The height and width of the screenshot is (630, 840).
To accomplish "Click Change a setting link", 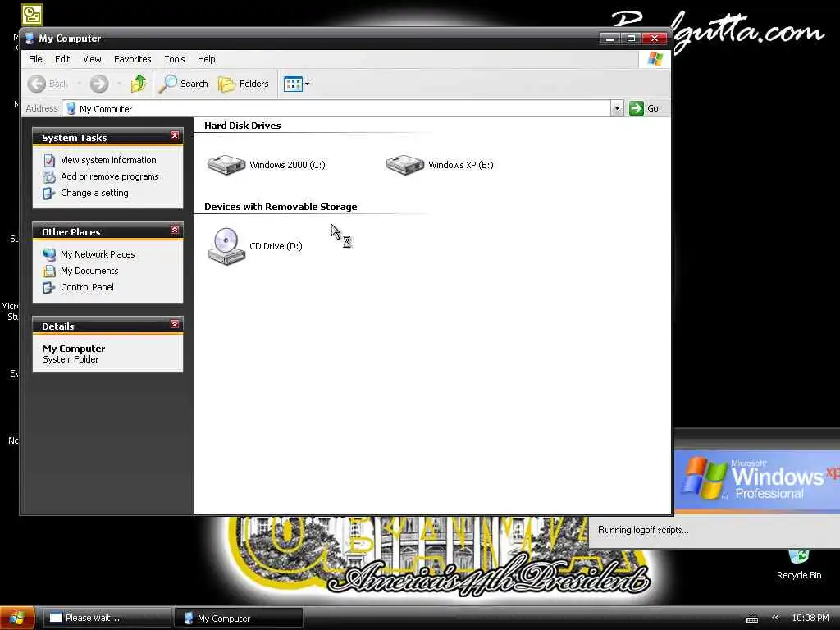I will (94, 193).
